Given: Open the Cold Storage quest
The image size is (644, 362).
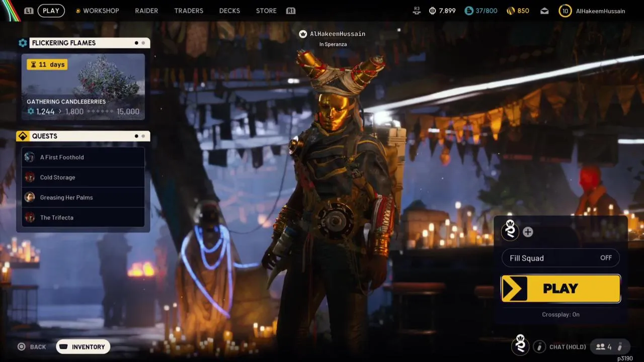Looking at the screenshot, I should (83, 177).
